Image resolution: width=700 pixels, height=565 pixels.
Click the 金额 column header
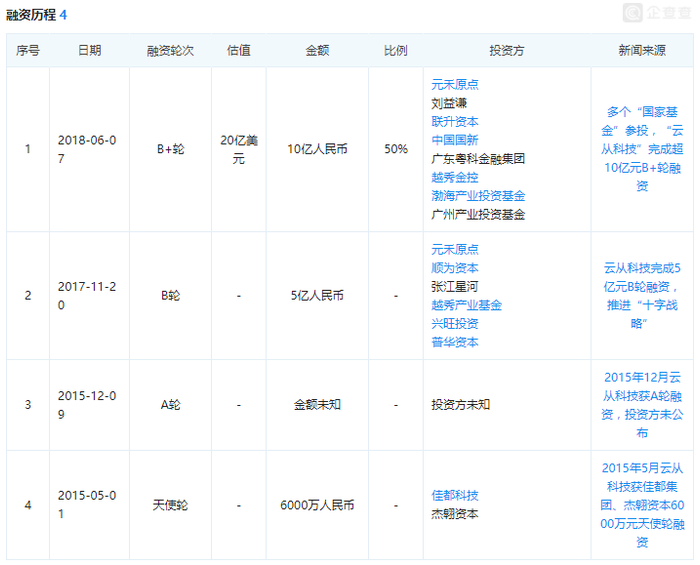(317, 50)
